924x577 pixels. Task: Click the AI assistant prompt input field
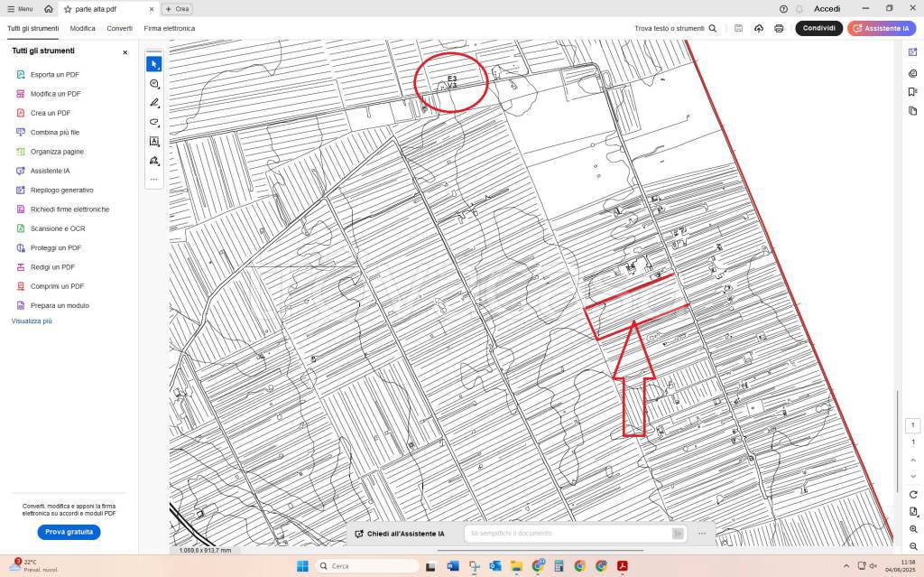(x=568, y=534)
